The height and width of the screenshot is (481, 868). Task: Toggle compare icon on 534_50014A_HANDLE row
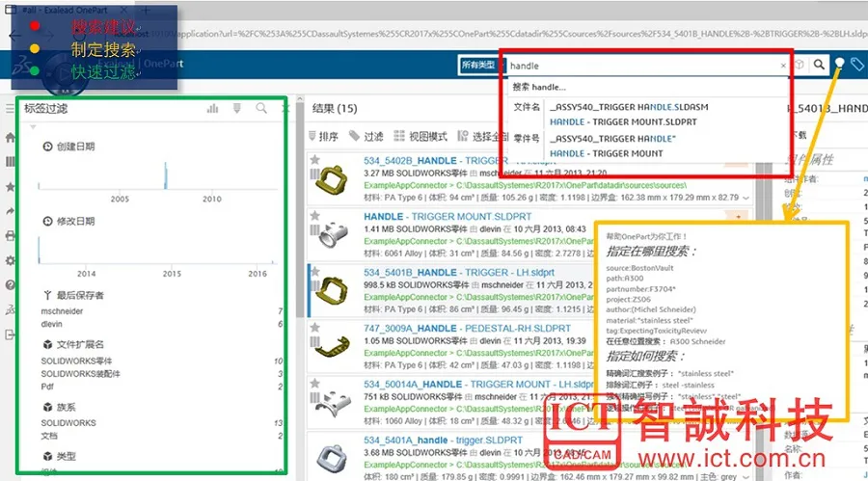coord(314,397)
